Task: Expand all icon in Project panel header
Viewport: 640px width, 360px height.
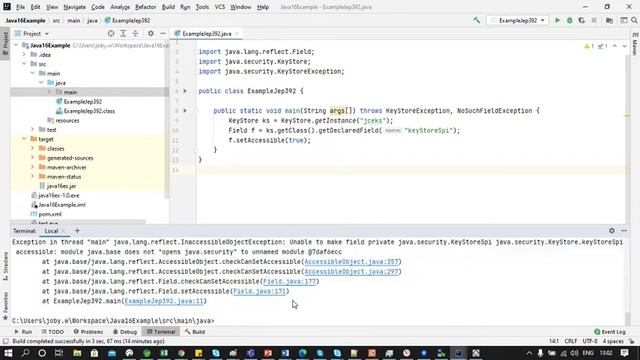Action: tap(123, 33)
